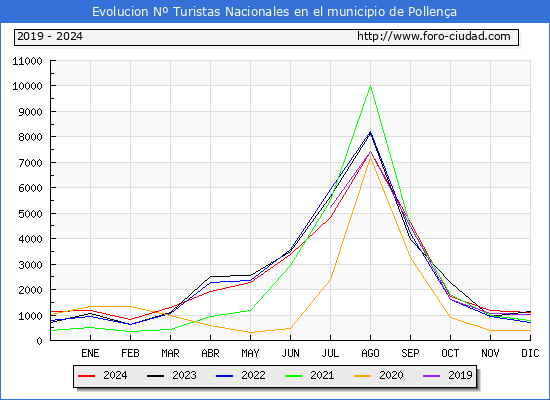Click the ABR month axis label
Screen dimensions: 550x400
(x=210, y=353)
